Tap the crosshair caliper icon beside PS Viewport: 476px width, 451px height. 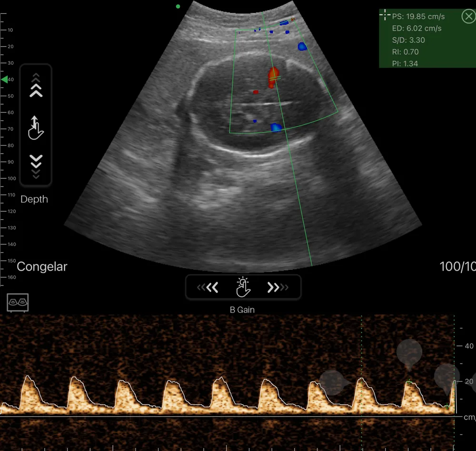point(385,15)
